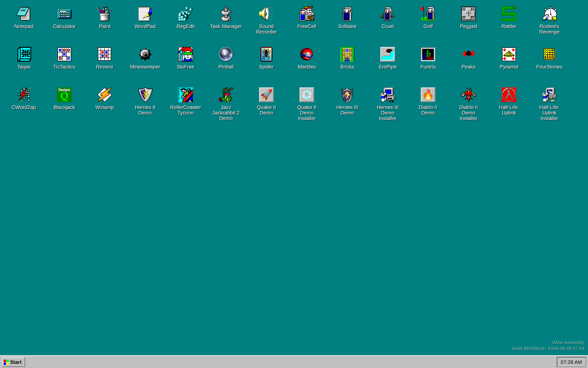Viewport: 588px width, 368px height.
Task: Select the RollerCoaster Tycoon icon
Action: tap(186, 95)
